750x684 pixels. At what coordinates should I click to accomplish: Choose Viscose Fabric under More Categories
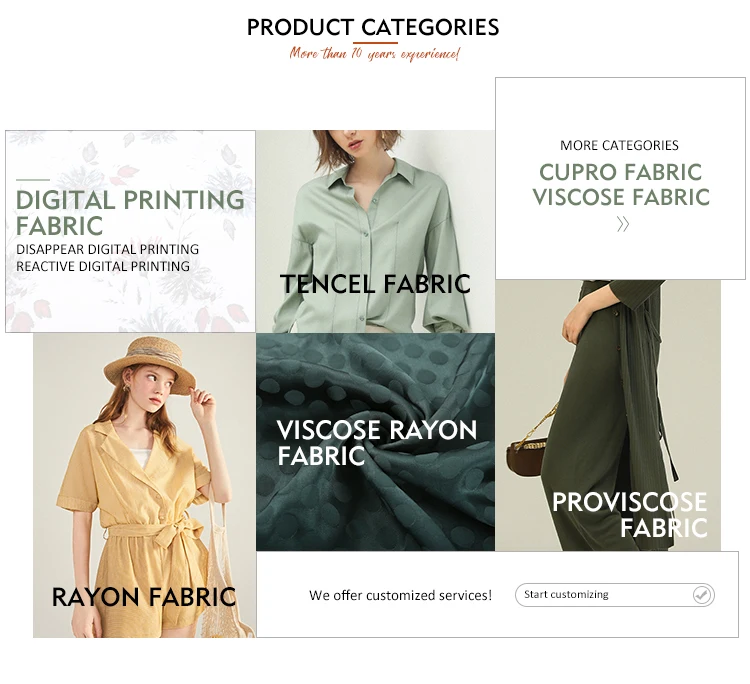[x=620, y=197]
